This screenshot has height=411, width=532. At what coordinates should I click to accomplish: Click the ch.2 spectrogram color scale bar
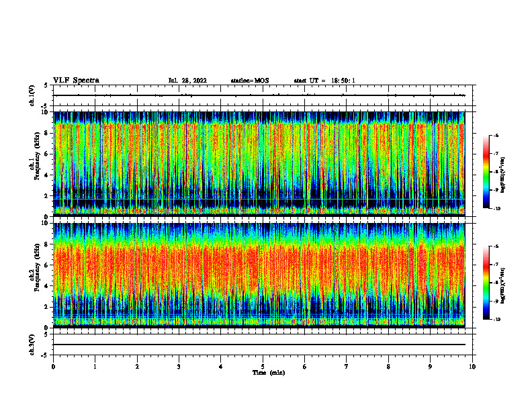pyautogui.click(x=486, y=283)
